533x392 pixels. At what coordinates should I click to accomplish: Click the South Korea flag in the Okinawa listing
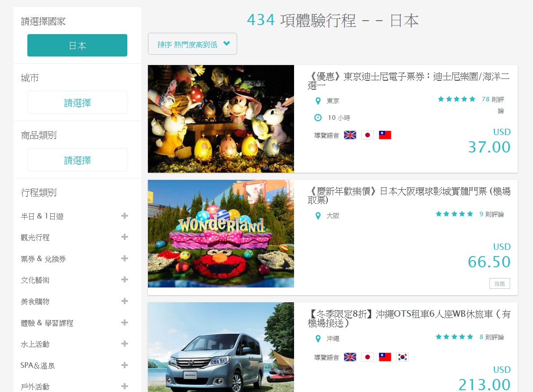(x=403, y=357)
